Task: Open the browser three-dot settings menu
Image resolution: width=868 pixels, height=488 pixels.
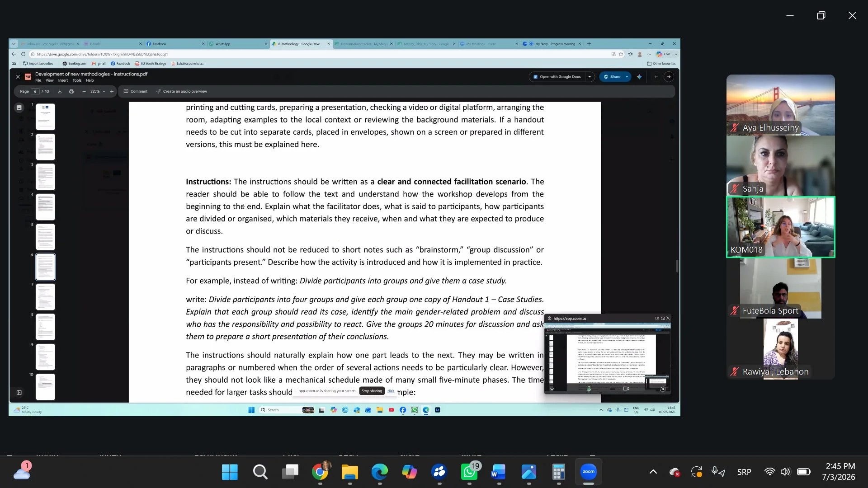Action: tap(649, 54)
